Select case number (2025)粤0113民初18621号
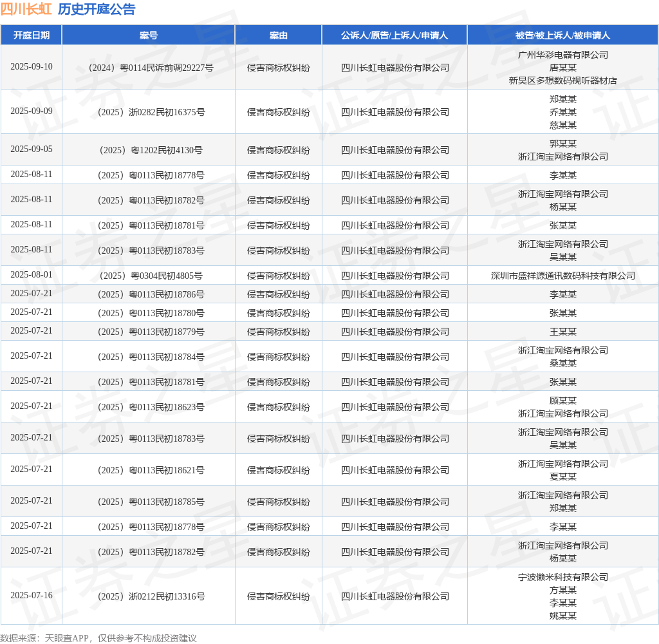Viewport: 659px width, 644px height. 151,470
